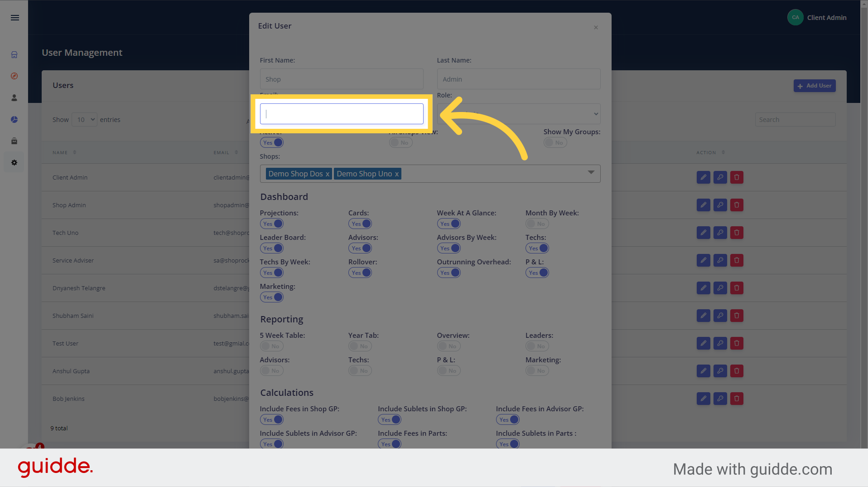
Task: Expand the Shops multi-select arrow
Action: pos(591,172)
